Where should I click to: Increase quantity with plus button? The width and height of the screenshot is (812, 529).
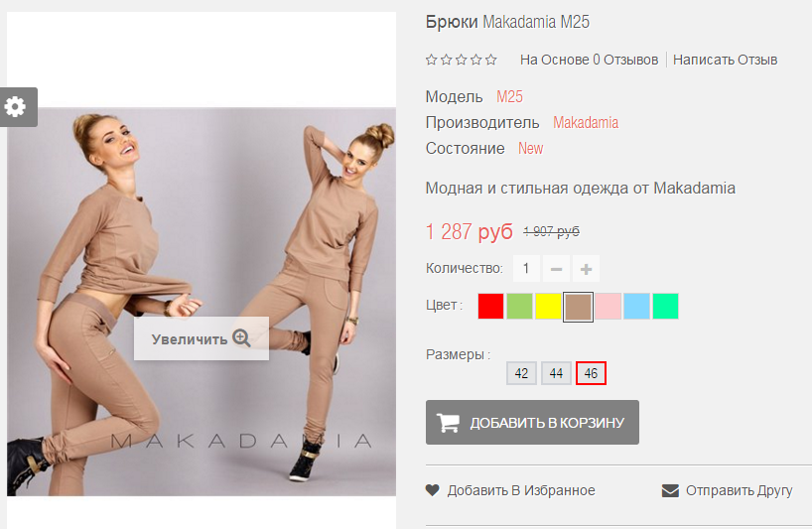click(587, 269)
